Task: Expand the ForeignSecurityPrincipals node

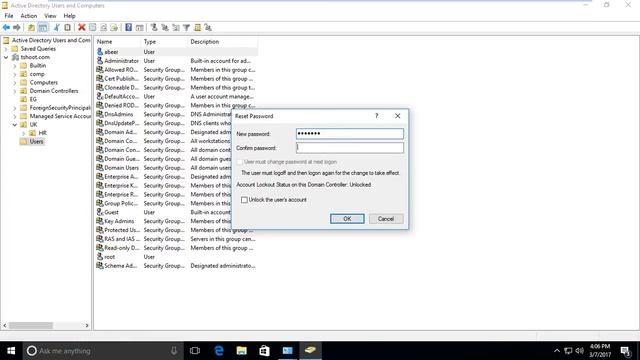Action: 15,108
